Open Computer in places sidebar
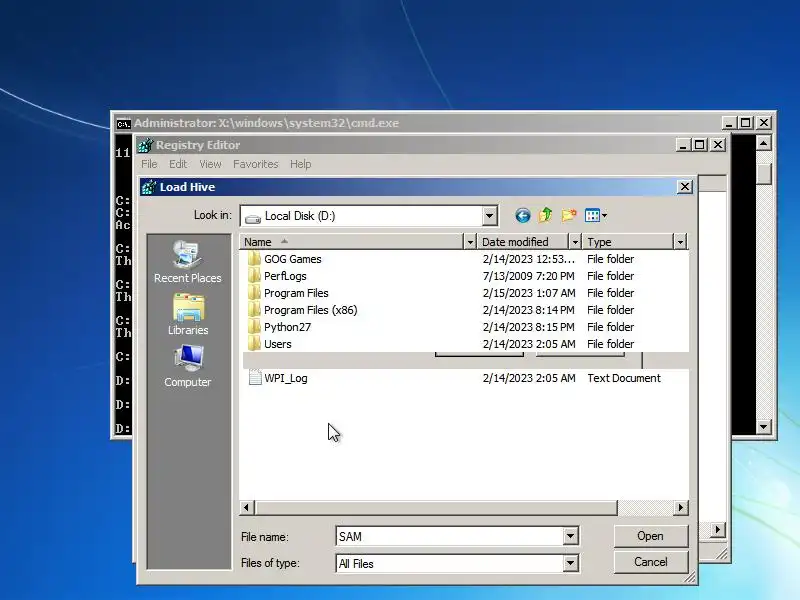The height and width of the screenshot is (600, 800). tap(188, 366)
